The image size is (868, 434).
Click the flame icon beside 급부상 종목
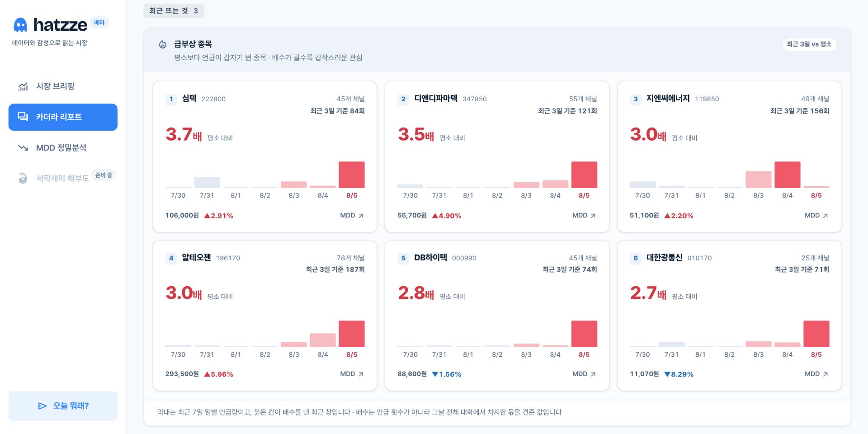163,44
